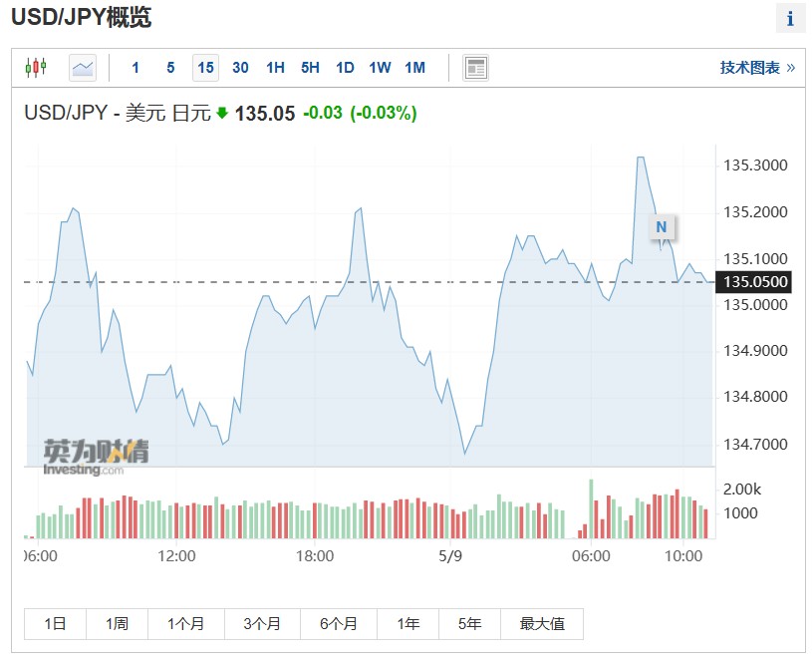This screenshot has height=660, width=812.
Task: Set interval to 5H
Action: tap(310, 68)
